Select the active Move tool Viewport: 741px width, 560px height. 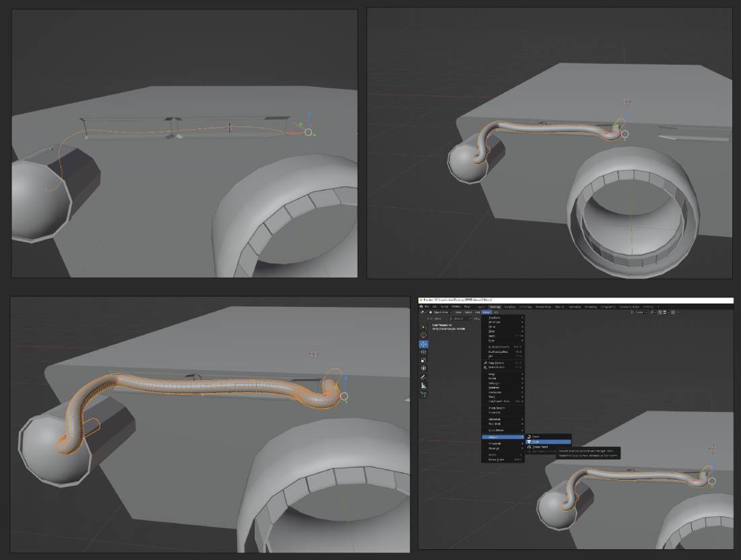point(424,344)
